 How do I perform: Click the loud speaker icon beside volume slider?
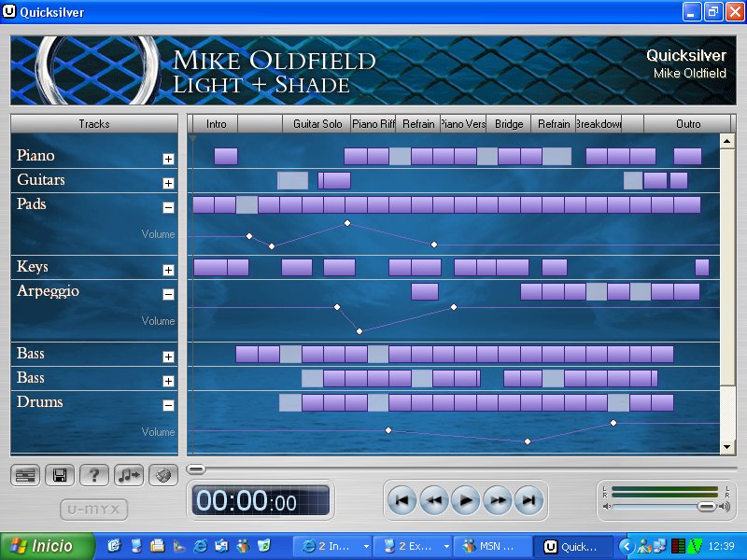tap(725, 506)
